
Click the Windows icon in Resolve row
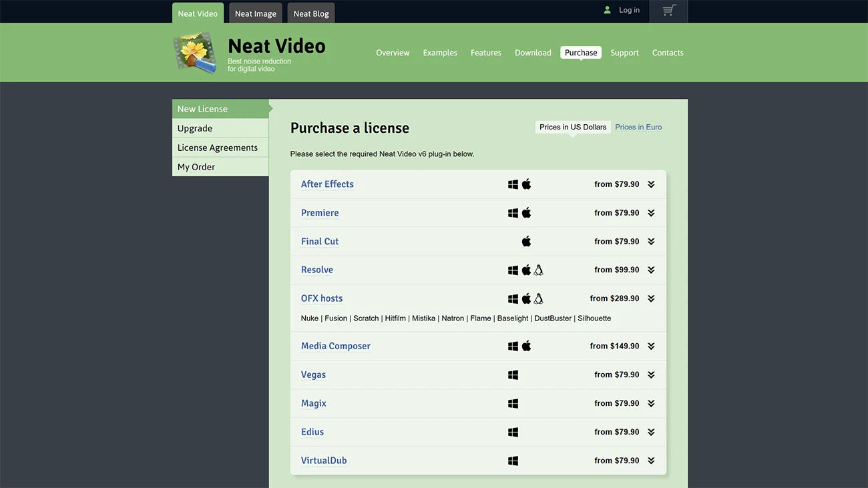tap(513, 270)
